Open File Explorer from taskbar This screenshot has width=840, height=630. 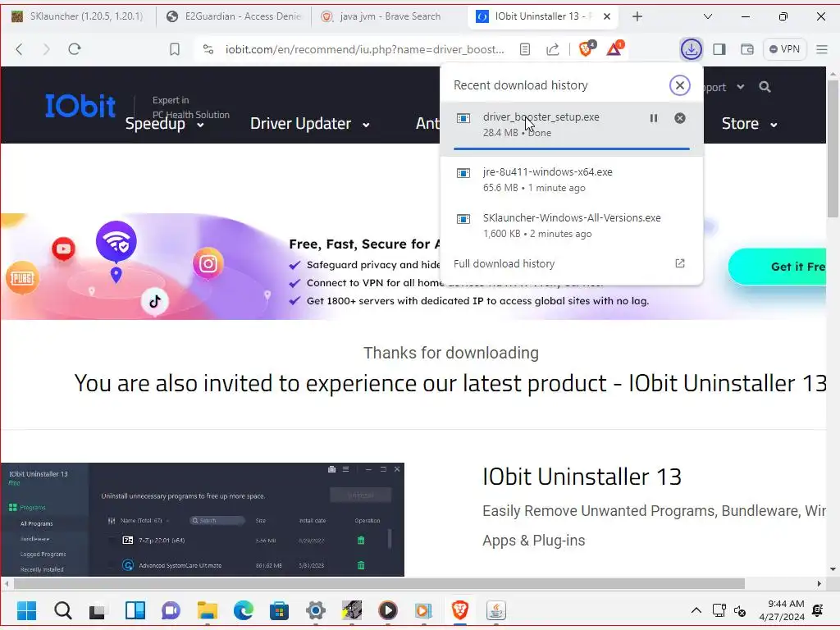[x=208, y=610]
